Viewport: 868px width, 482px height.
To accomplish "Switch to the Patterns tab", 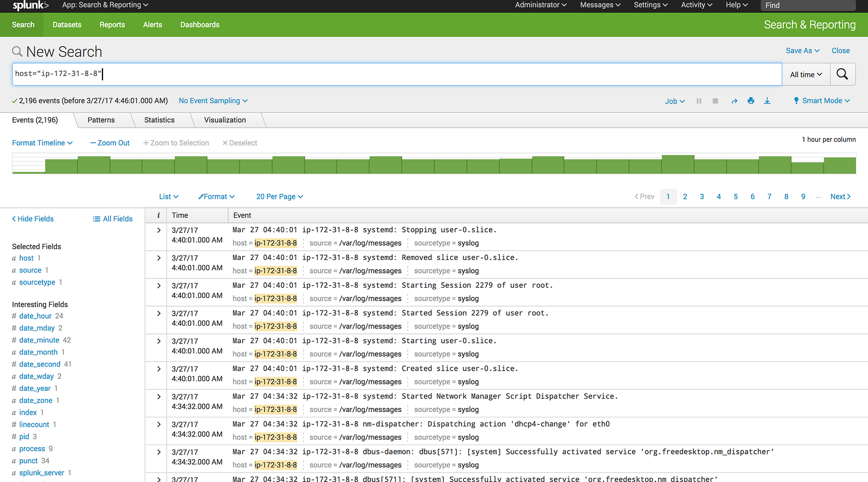I will (x=101, y=120).
